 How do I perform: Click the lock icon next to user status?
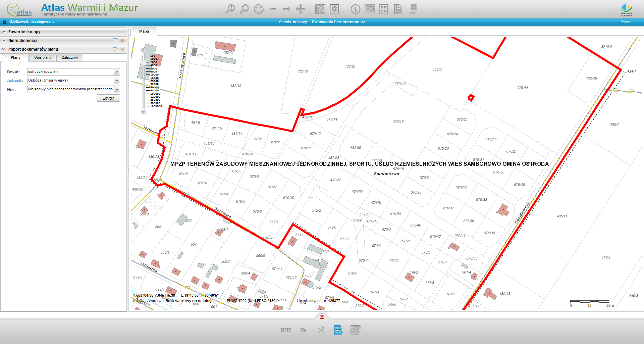coord(5,22)
